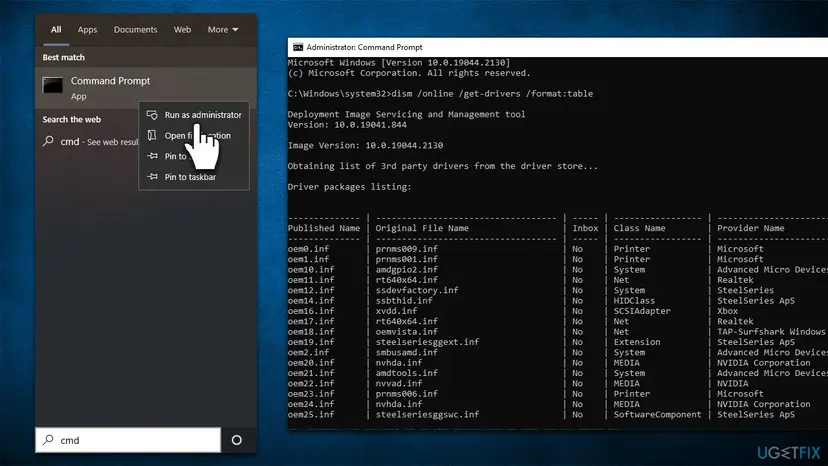Click Extension in the Class Name column
Image resolution: width=828 pixels, height=466 pixels.
(637, 342)
